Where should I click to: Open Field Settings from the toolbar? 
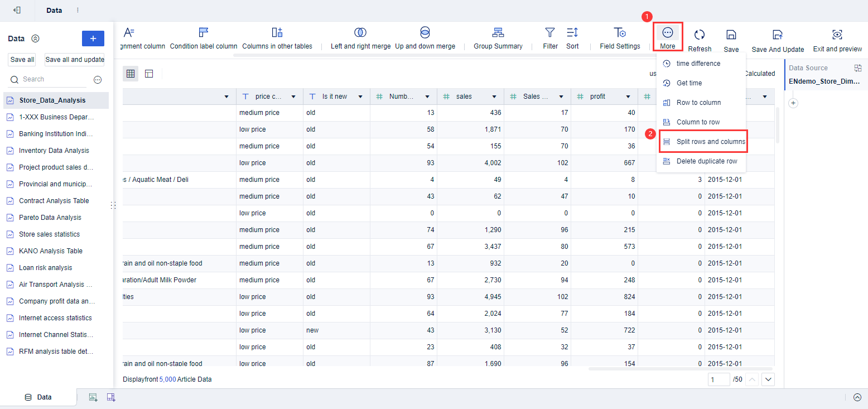click(620, 32)
